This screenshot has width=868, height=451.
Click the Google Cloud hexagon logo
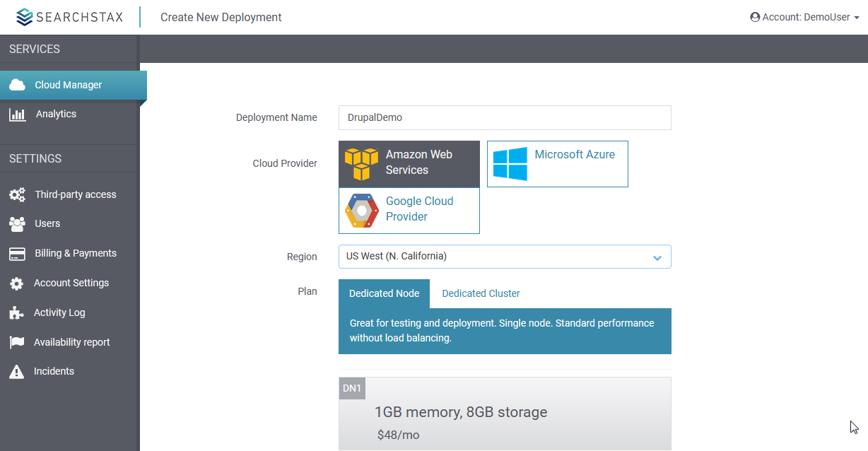(361, 211)
